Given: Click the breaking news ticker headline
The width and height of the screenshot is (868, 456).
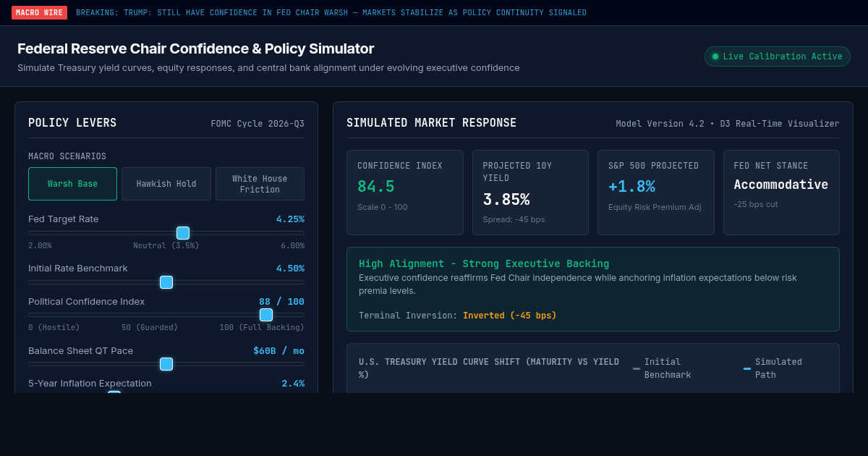Looking at the screenshot, I should tap(331, 13).
